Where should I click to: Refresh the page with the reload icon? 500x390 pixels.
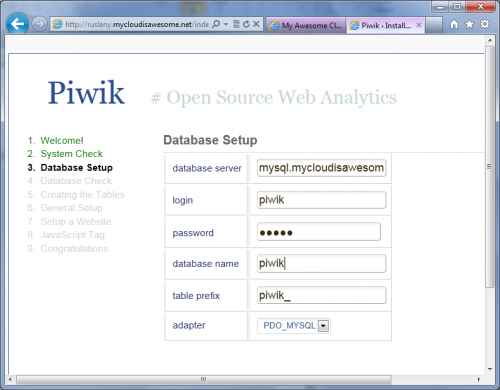click(x=246, y=24)
